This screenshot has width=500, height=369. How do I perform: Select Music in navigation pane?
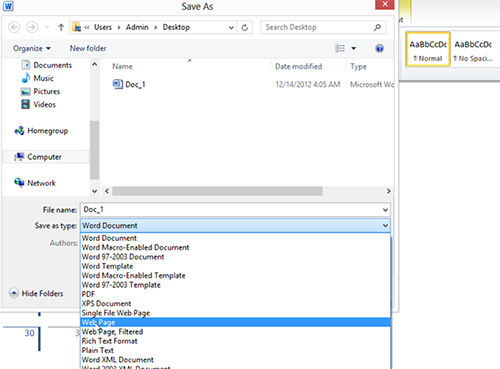(x=37, y=78)
